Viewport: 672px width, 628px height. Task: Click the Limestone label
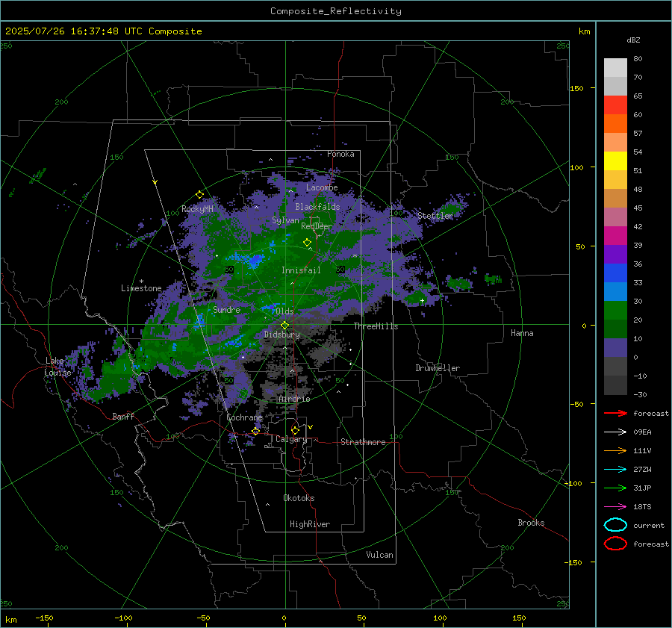pyautogui.click(x=141, y=288)
